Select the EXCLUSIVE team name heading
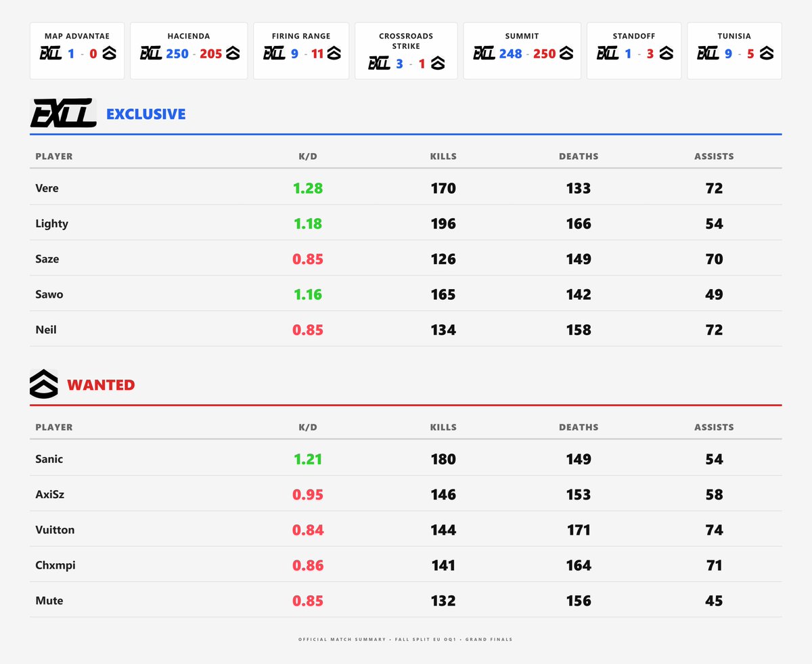 point(146,114)
